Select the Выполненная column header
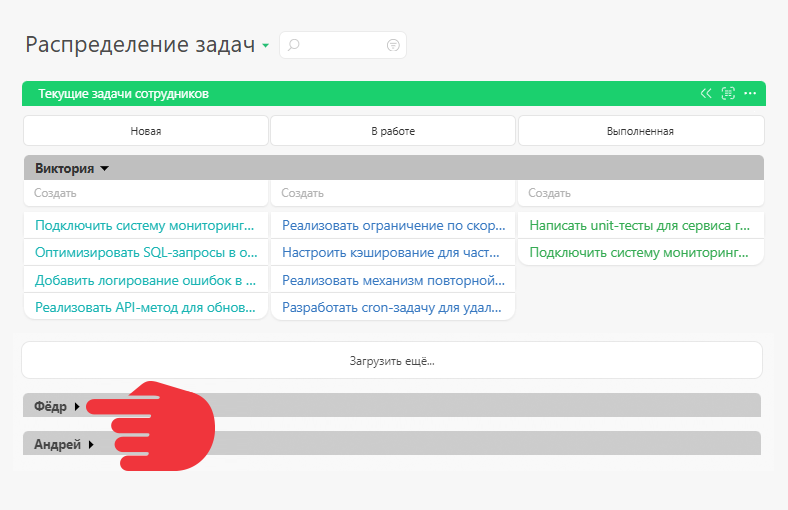Screen dimensions: 788x510 641,131
